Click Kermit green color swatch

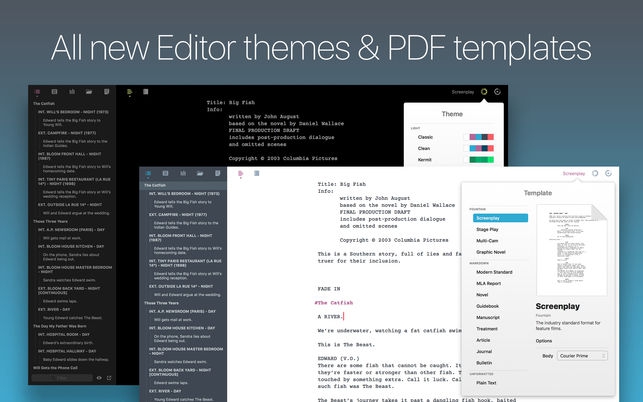coord(481,160)
